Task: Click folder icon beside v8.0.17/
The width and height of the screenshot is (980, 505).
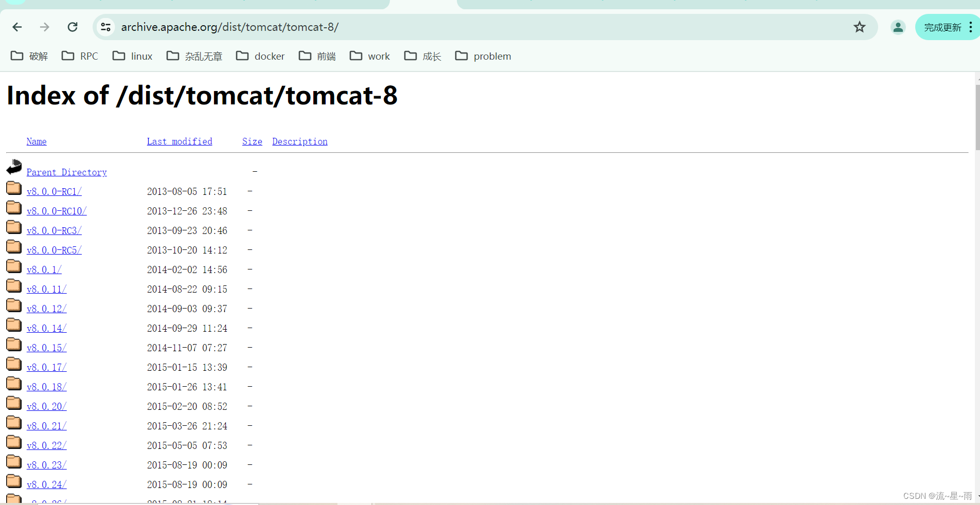Action: pyautogui.click(x=14, y=364)
